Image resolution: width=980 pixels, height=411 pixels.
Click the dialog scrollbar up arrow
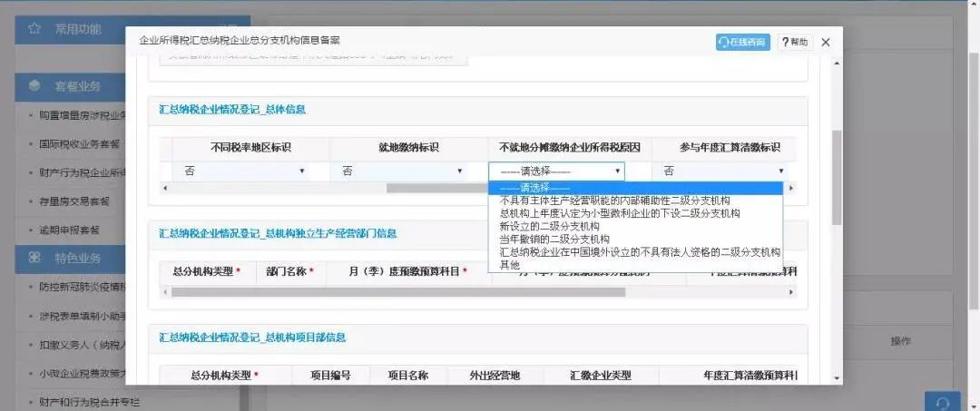[x=837, y=63]
